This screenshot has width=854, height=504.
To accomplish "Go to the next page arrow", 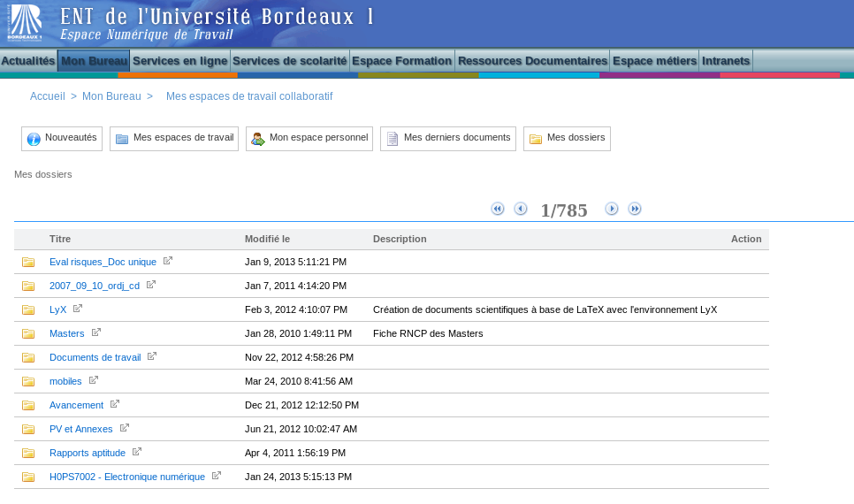I will [x=612, y=209].
